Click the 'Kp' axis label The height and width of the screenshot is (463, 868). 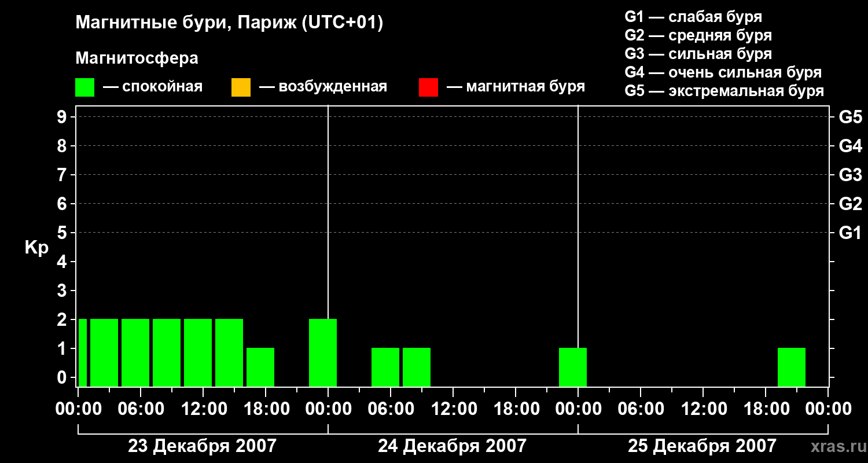click(36, 248)
